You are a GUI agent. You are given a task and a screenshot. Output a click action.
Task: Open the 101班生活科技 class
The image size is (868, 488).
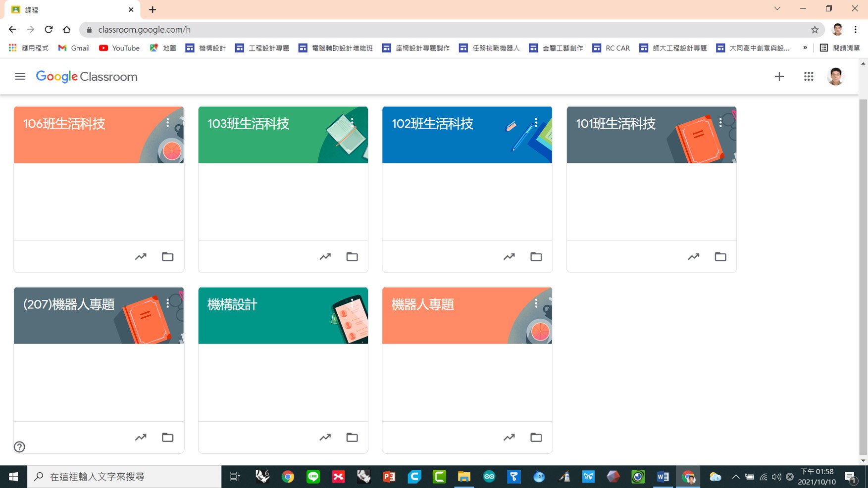pyautogui.click(x=615, y=124)
